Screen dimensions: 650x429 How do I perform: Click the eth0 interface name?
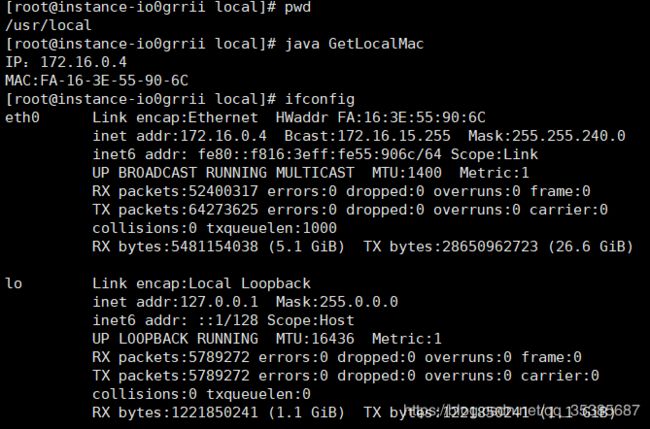point(22,118)
